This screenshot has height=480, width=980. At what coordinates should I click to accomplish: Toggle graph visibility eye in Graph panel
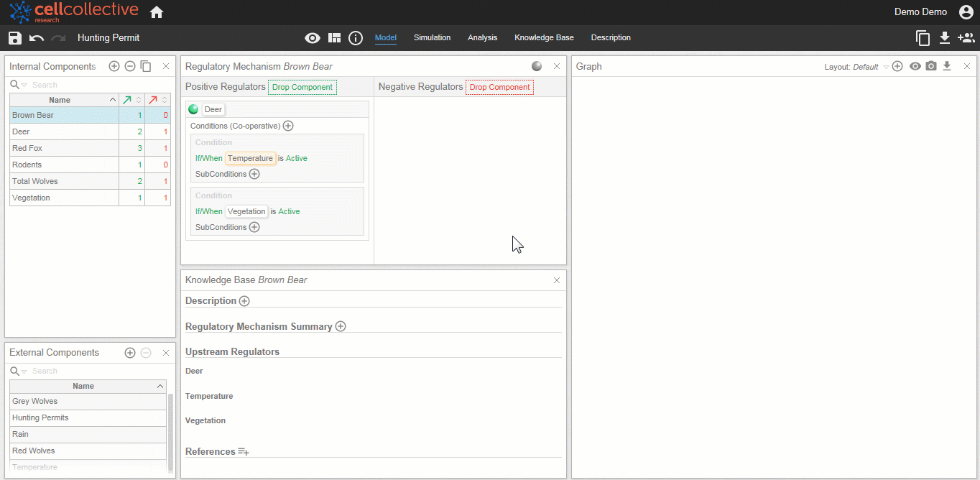(915, 66)
